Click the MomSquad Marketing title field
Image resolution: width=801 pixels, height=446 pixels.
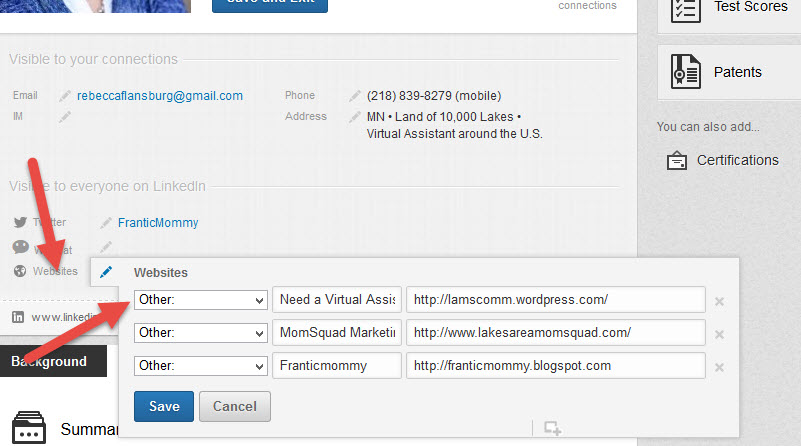click(x=337, y=333)
